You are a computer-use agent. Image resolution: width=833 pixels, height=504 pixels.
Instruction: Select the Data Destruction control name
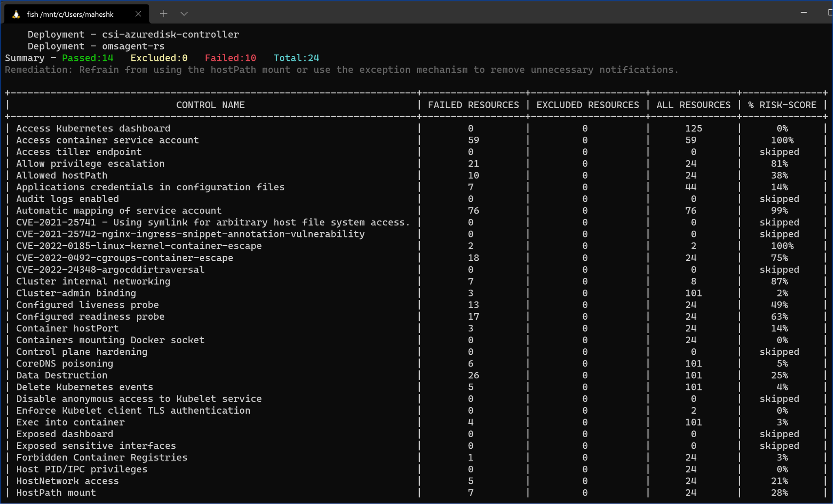(x=61, y=375)
